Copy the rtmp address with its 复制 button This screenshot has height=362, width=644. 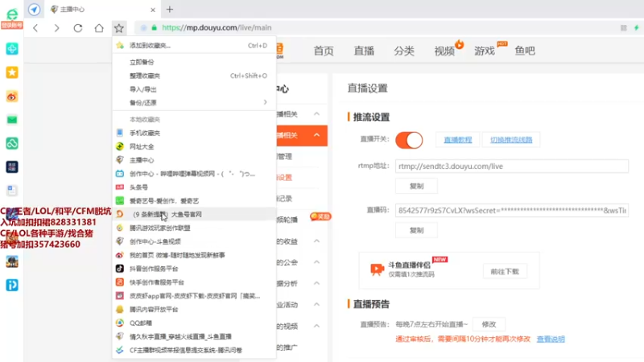[x=416, y=186]
